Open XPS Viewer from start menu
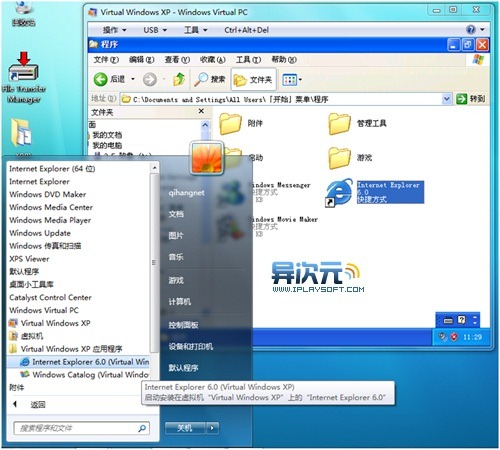Viewport: 500px width, 450px height. click(x=29, y=259)
